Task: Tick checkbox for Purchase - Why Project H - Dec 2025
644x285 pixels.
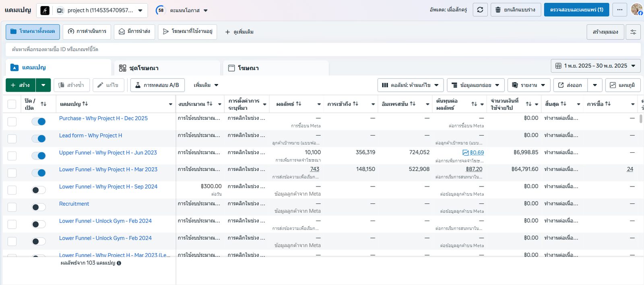Action: pyautogui.click(x=12, y=121)
